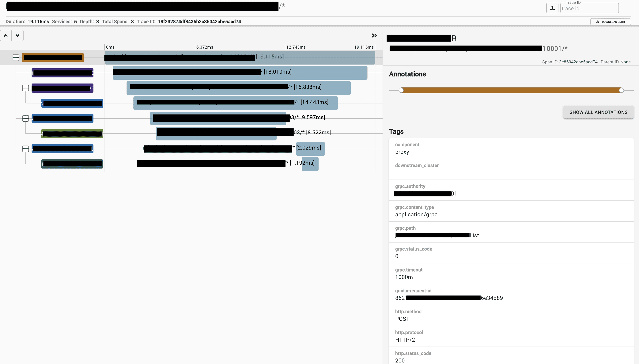
Task: Select the green service label row
Action: point(72,133)
